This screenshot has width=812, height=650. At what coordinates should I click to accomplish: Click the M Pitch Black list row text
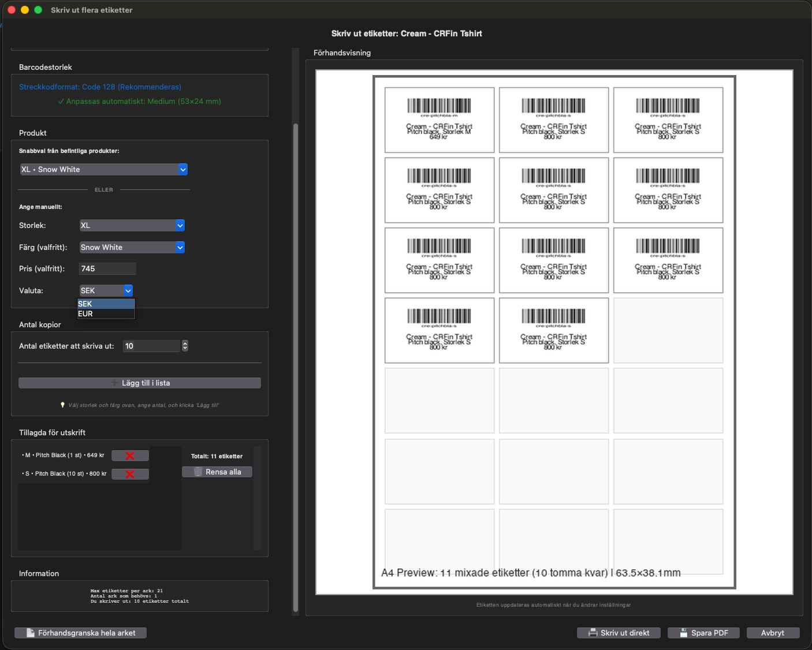[x=64, y=455]
